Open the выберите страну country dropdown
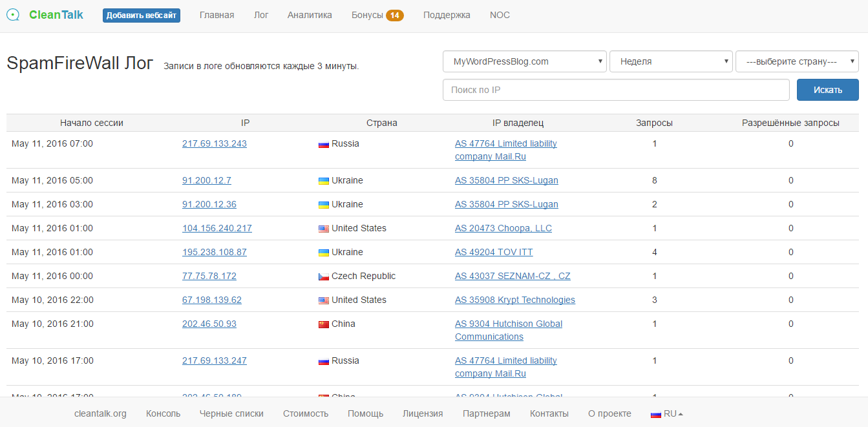Image resolution: width=868 pixels, height=427 pixels. 797,61
